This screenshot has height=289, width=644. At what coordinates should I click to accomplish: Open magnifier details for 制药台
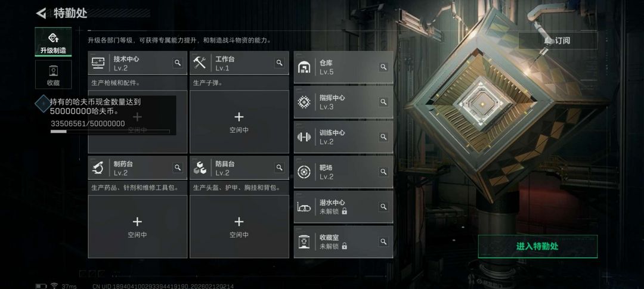pyautogui.click(x=178, y=167)
